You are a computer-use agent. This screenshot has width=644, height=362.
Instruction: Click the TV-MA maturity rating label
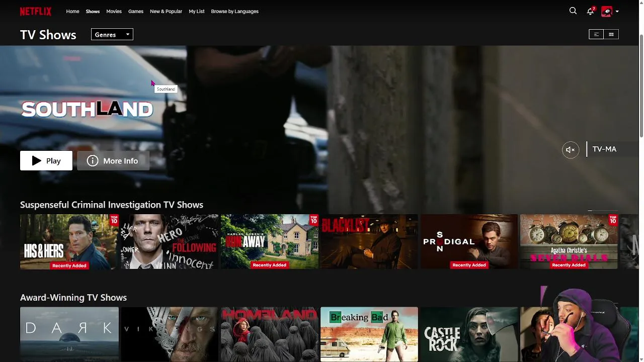click(604, 149)
